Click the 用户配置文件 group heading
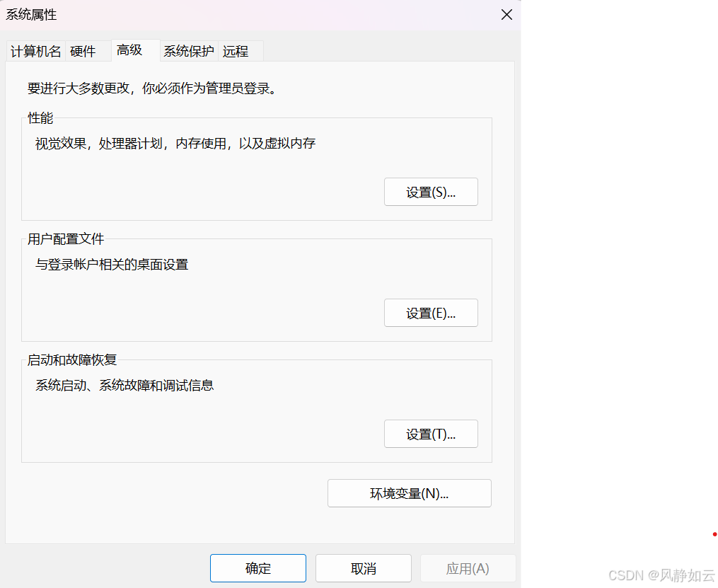Image resolution: width=718 pixels, height=588 pixels. (x=66, y=239)
